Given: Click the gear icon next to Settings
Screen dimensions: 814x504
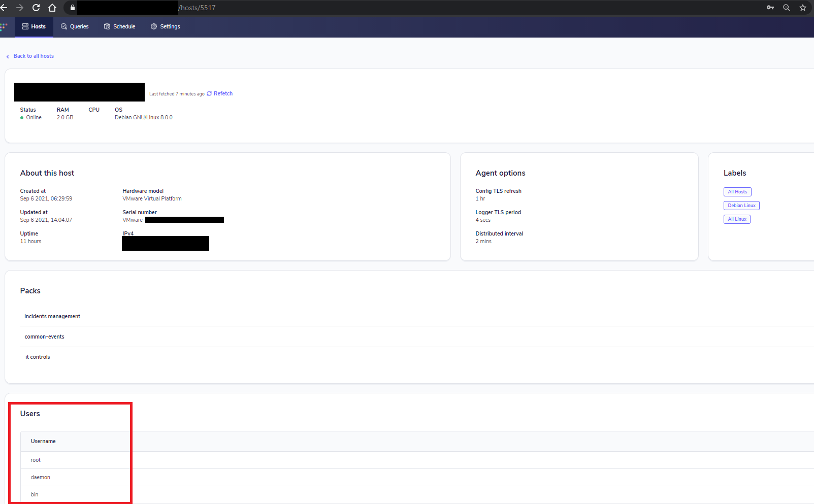Looking at the screenshot, I should tap(153, 26).
